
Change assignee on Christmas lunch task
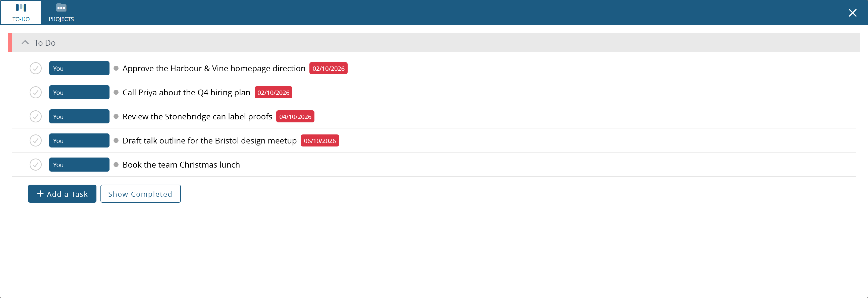[79, 165]
